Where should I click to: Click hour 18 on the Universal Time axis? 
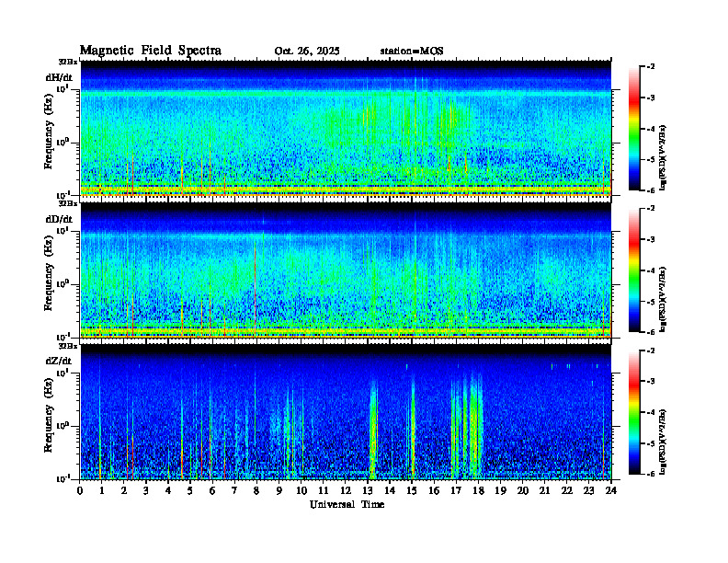[x=478, y=491]
